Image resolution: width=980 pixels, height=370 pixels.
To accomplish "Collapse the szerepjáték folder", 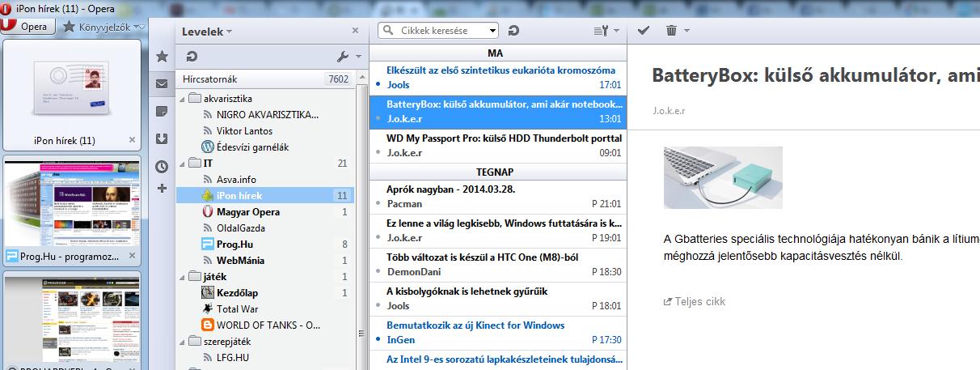I will tap(182, 342).
